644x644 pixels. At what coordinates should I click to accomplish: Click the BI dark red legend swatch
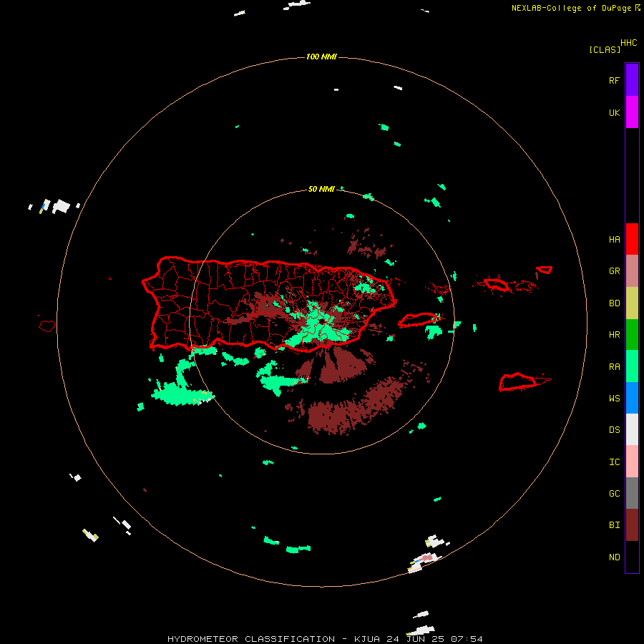(x=632, y=525)
